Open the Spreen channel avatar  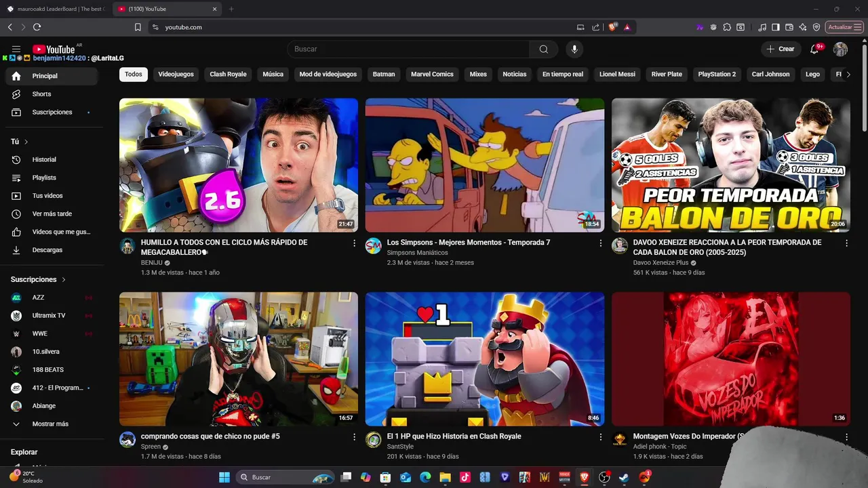(127, 440)
